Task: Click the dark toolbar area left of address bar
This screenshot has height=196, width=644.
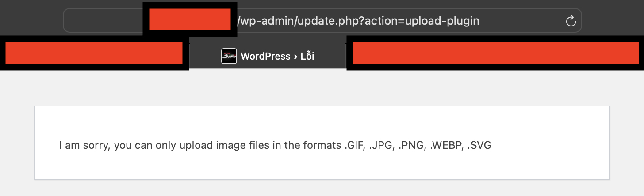Action: pos(31,20)
